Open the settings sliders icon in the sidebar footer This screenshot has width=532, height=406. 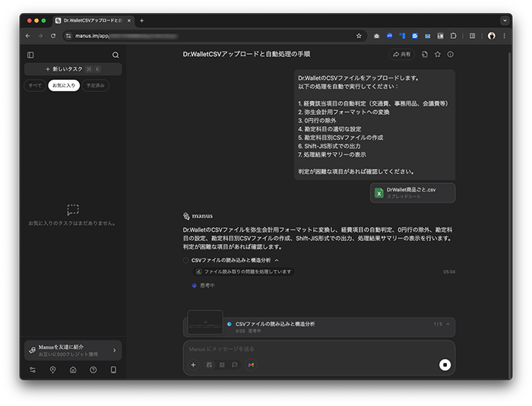33,370
